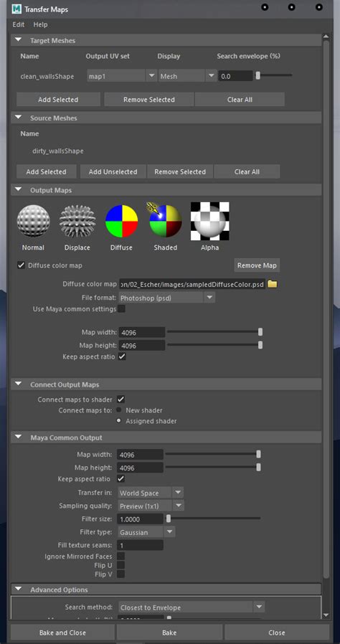340x644 pixels.
Task: Toggle Keep aspect ratio in Maya Common Output
Action: coord(121,479)
